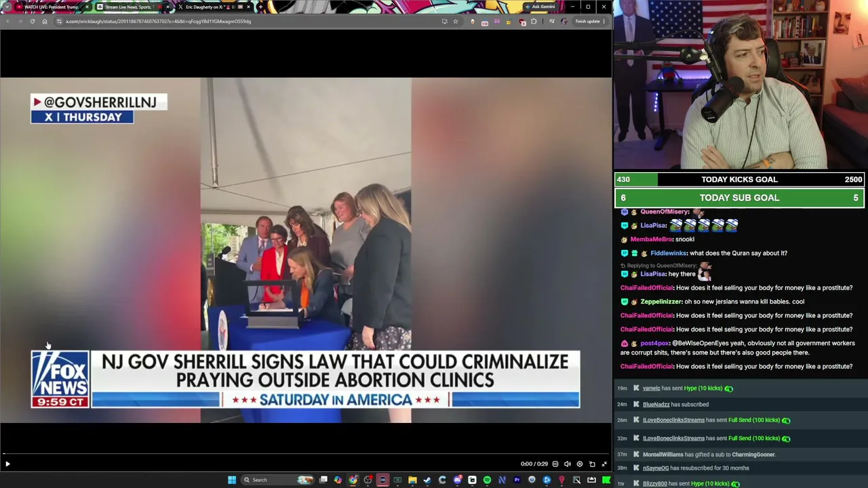Screen dimensions: 868x488
Task: Open Adobe Premiere Pro from the taskbar
Action: click(517, 480)
